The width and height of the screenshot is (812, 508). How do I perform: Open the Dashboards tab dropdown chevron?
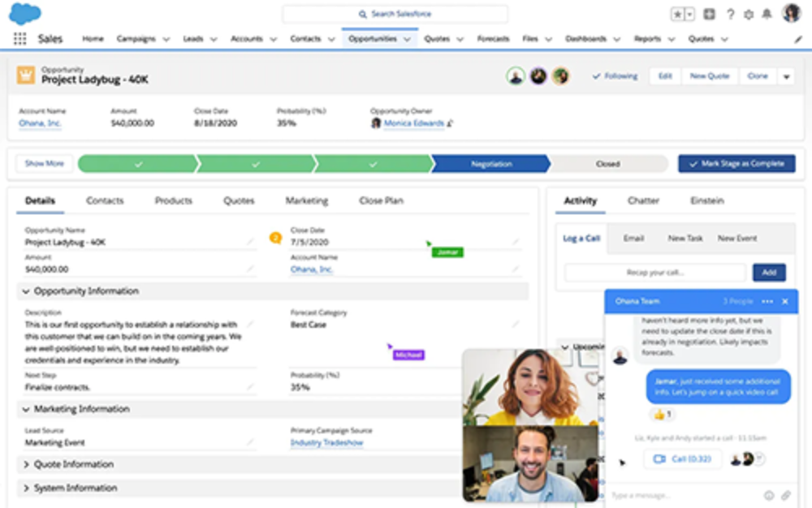coord(617,39)
